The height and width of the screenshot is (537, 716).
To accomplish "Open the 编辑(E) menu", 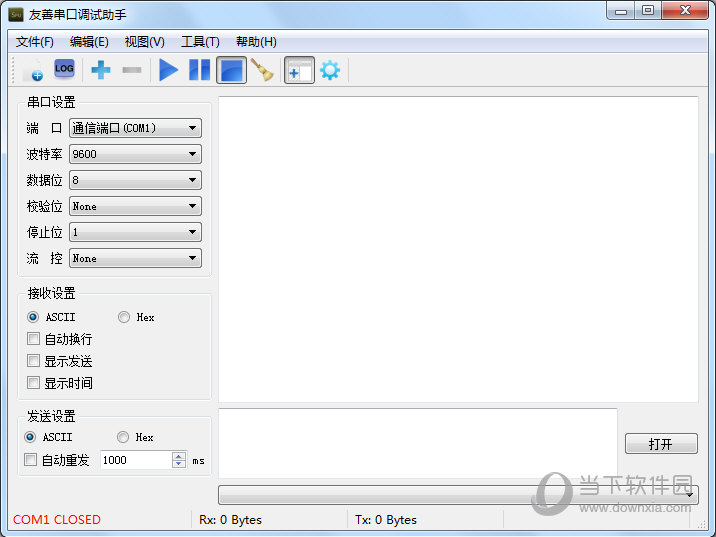I will point(89,42).
